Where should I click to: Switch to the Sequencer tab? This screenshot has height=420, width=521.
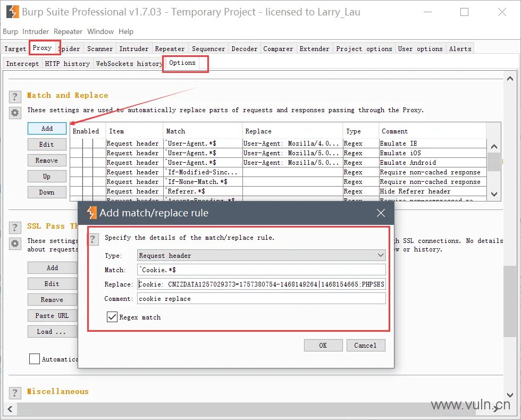click(208, 48)
